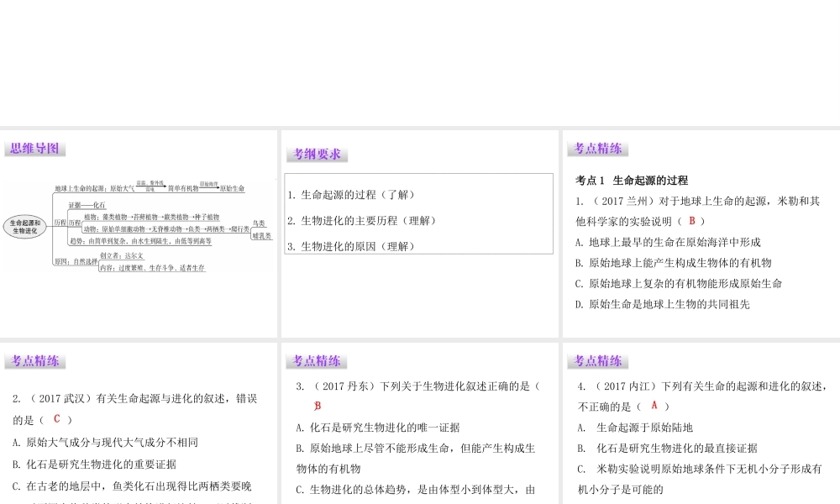Click mind map text 创立者：达尔文
Viewport: 840px width, 504px height.
pyautogui.click(x=122, y=256)
